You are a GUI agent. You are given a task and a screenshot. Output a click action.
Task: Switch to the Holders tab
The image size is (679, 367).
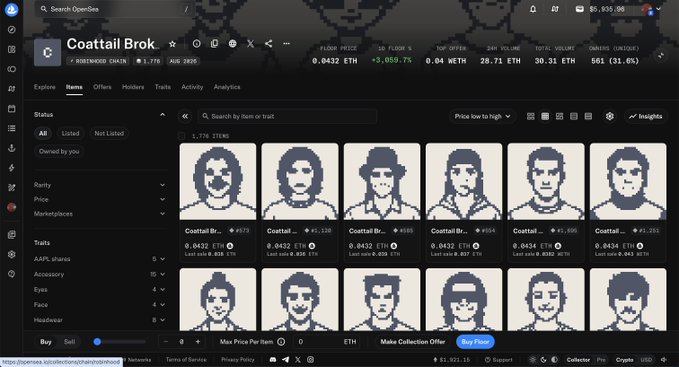[x=133, y=87]
